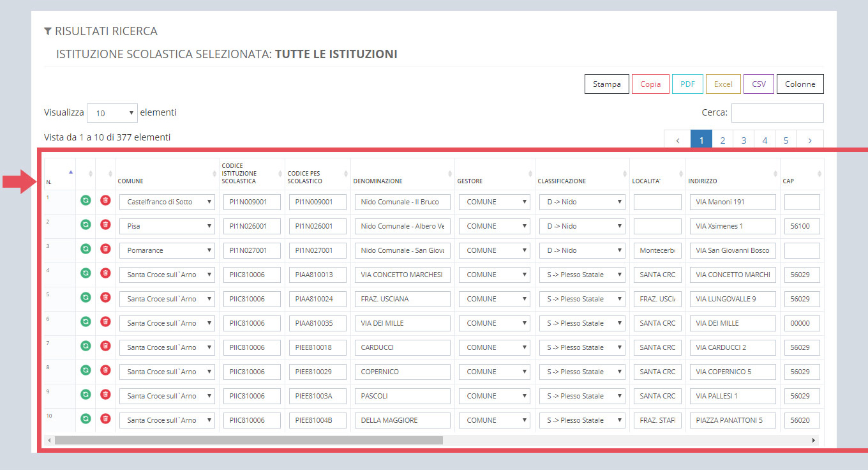This screenshot has height=470, width=868.
Task: Click CAP field 00000 in row 6
Action: (x=802, y=323)
